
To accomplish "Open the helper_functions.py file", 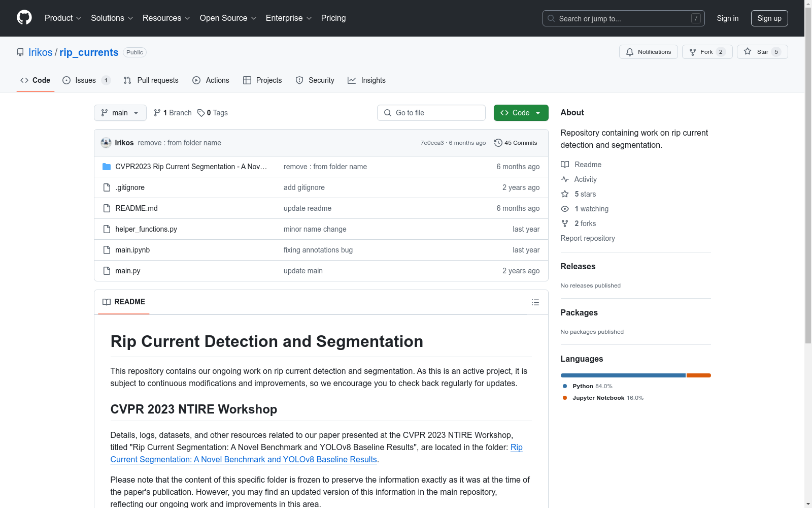I will [146, 229].
